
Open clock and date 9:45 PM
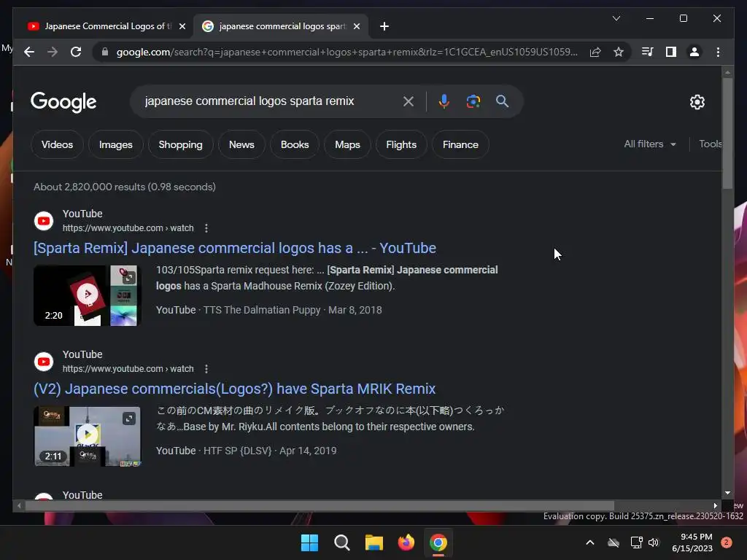(692, 542)
